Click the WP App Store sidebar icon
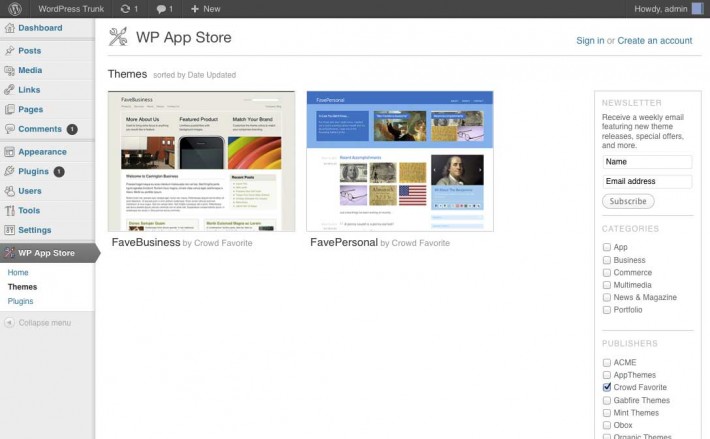 click(x=10, y=253)
